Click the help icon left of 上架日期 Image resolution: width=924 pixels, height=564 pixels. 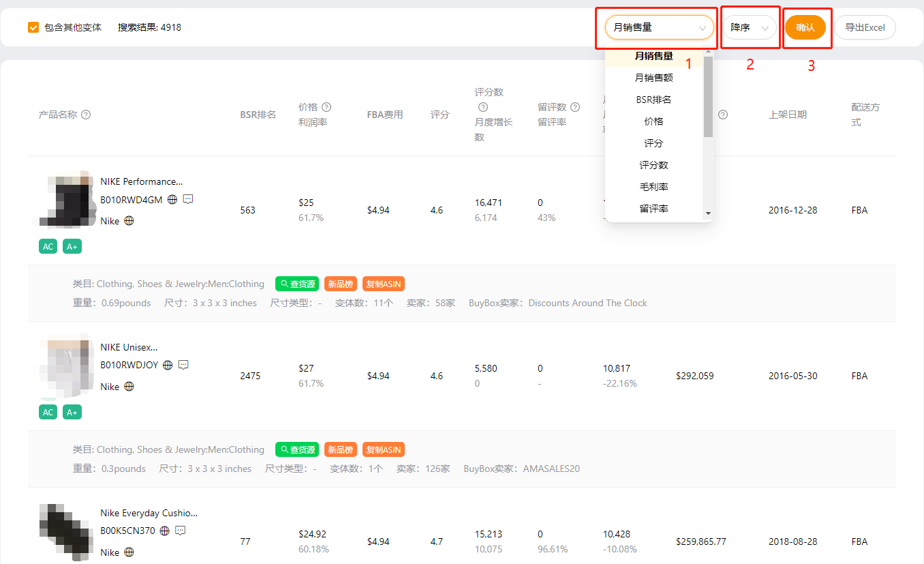(723, 115)
